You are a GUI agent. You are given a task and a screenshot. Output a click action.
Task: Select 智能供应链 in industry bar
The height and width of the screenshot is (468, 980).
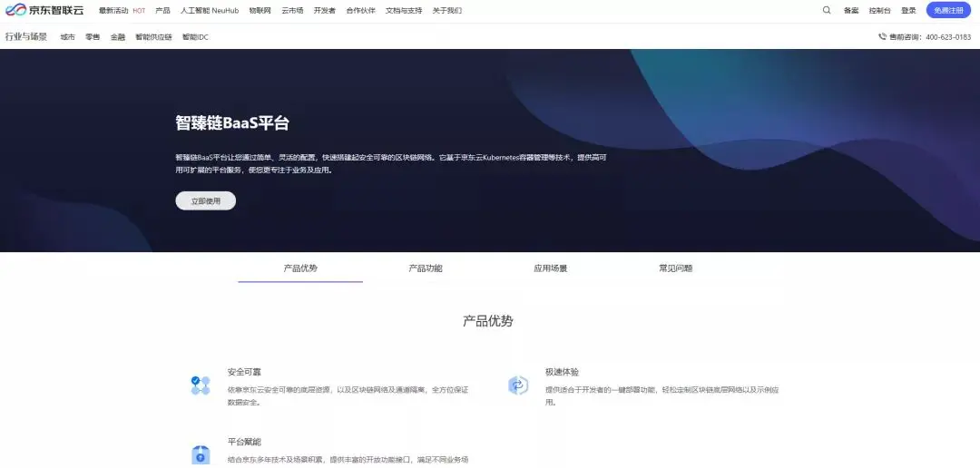click(x=153, y=37)
